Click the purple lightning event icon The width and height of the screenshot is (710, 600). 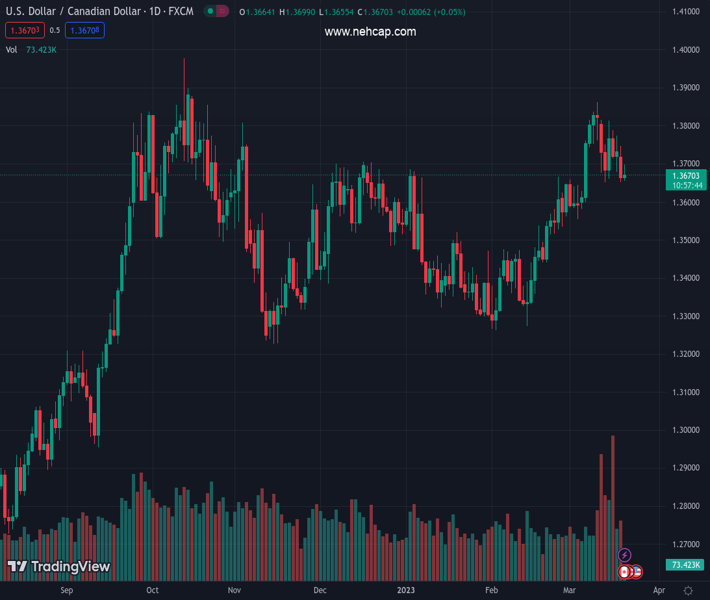[x=625, y=555]
